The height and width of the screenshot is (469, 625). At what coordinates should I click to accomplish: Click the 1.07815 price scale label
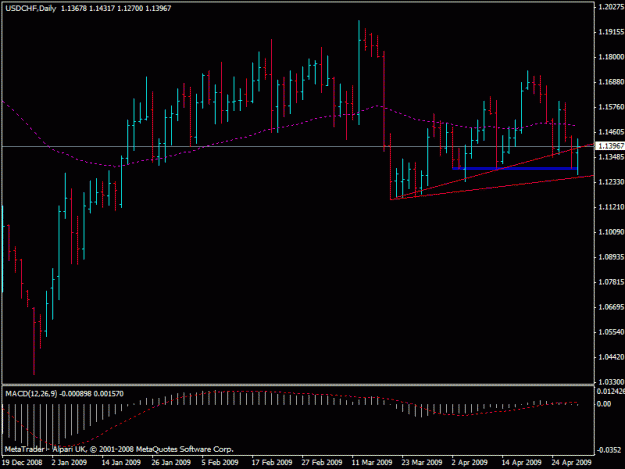tap(611, 282)
